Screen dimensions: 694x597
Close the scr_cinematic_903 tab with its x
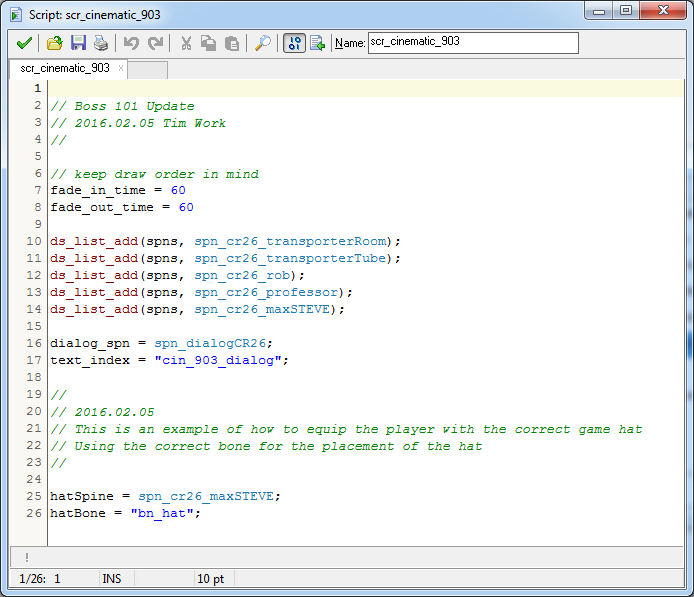[120, 68]
